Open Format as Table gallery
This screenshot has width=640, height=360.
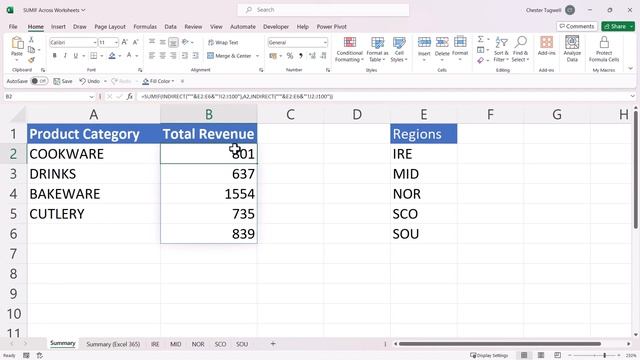coord(377,49)
